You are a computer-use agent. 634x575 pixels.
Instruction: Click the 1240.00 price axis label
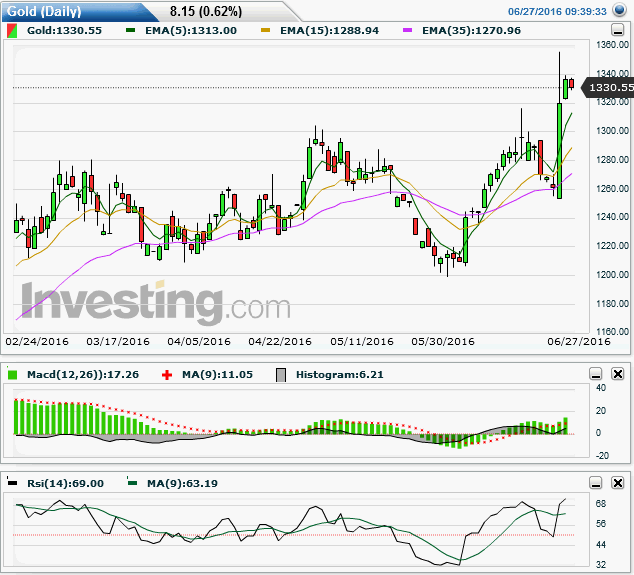click(x=613, y=217)
